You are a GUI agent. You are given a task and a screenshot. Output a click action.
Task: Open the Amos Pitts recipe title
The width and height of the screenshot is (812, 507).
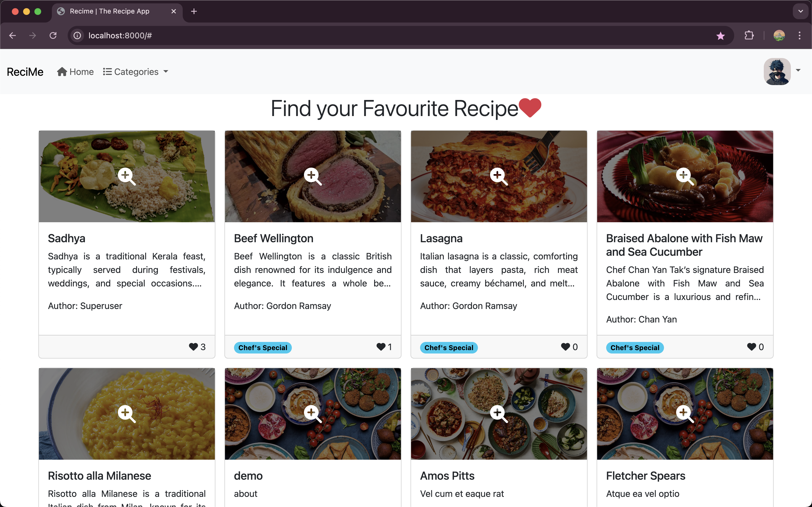click(x=447, y=475)
